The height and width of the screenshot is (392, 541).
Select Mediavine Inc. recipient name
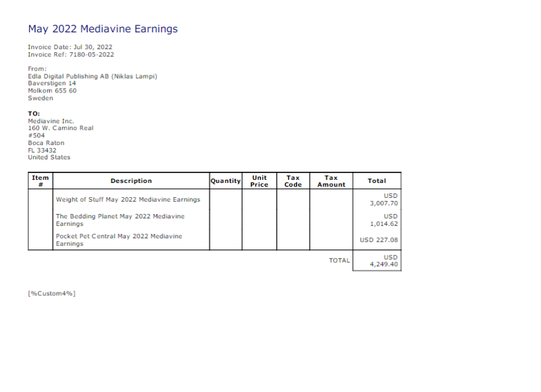pyautogui.click(x=51, y=121)
